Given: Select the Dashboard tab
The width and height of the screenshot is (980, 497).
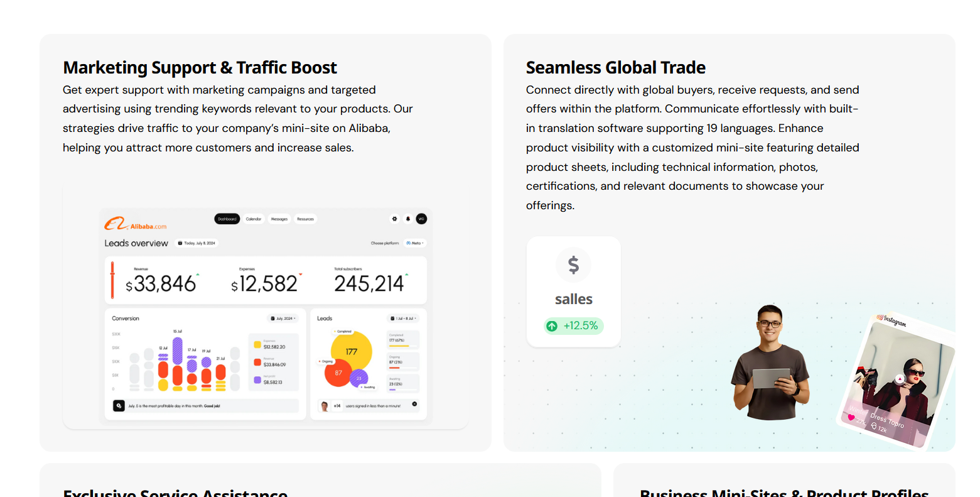Looking at the screenshot, I should point(227,219).
